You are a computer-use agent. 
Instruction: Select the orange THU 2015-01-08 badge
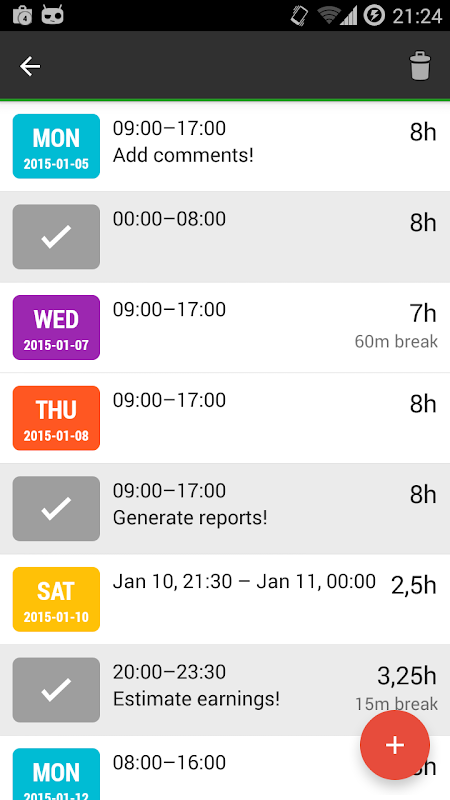click(56, 418)
